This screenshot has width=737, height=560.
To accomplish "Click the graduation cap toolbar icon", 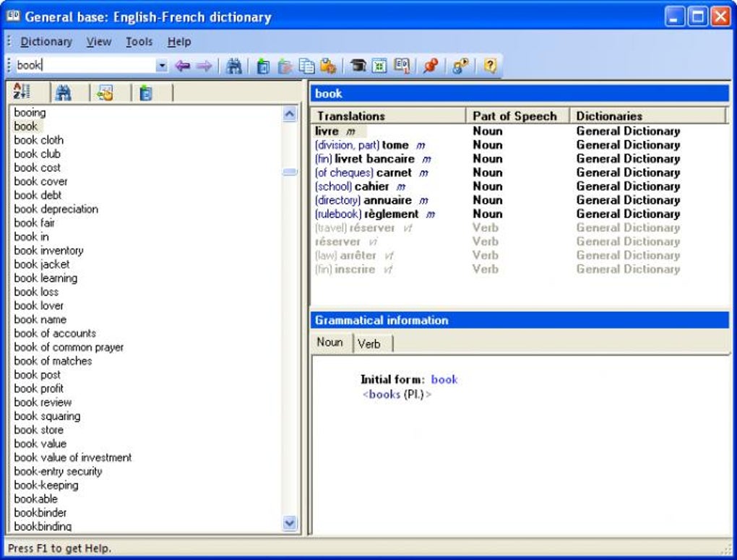I will tap(358, 66).
